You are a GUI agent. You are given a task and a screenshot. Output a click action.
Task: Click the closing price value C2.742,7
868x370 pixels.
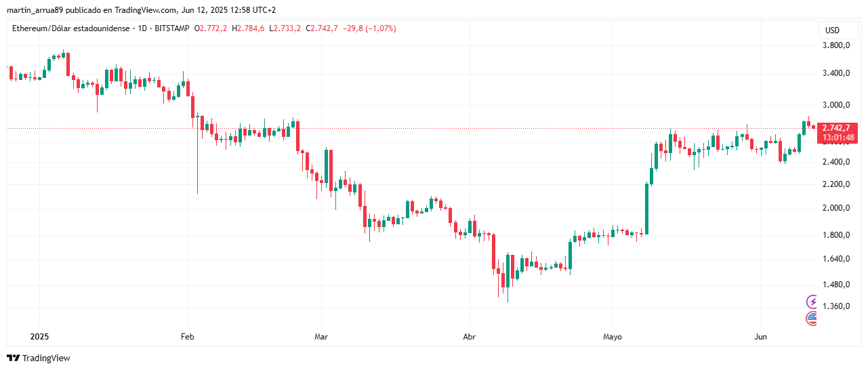pos(322,28)
